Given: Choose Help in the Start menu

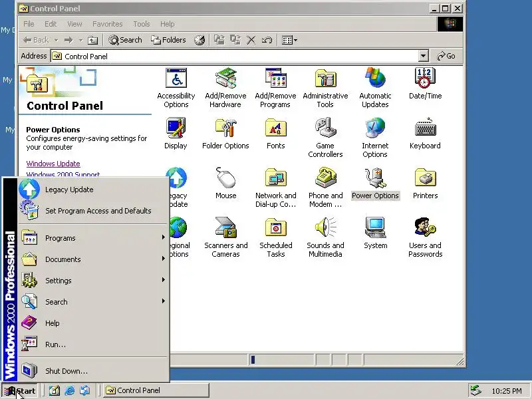Looking at the screenshot, I should coord(93,323).
